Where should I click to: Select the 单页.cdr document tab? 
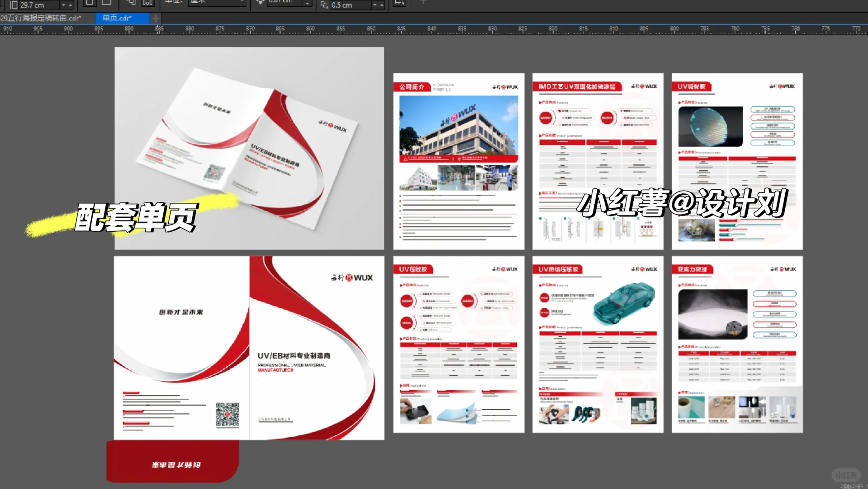[x=122, y=18]
